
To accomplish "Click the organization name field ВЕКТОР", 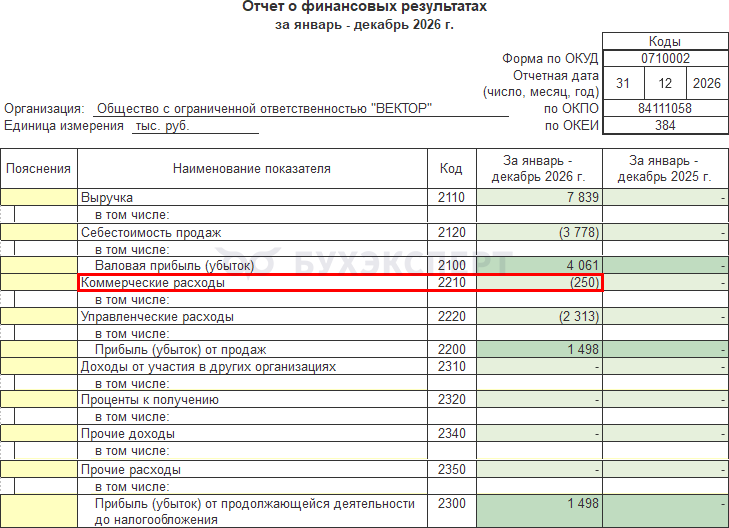I will click(300, 108).
